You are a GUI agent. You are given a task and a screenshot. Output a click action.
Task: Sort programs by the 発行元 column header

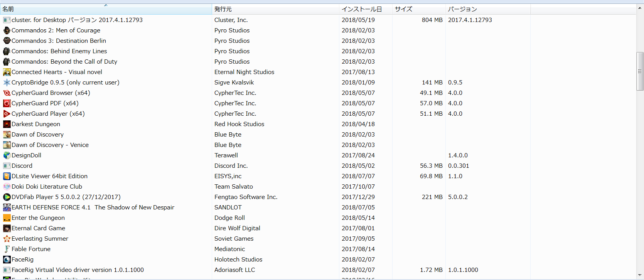(x=276, y=9)
